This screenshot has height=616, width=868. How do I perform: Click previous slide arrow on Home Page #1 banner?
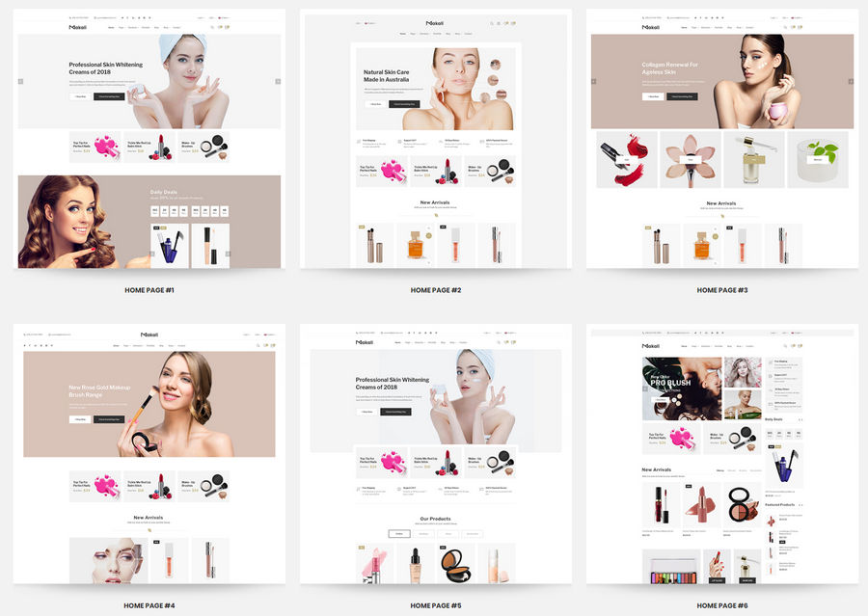tap(20, 81)
